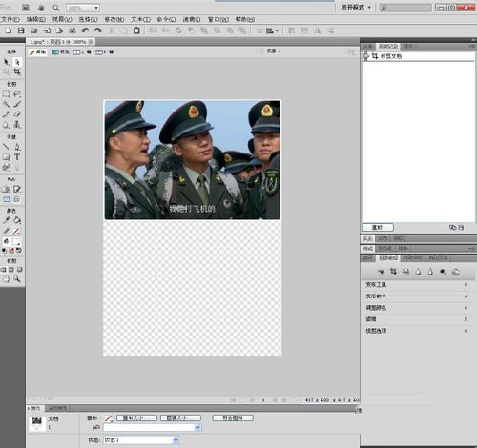
Task: Click the 重放 replay button in history
Action: coord(378,227)
